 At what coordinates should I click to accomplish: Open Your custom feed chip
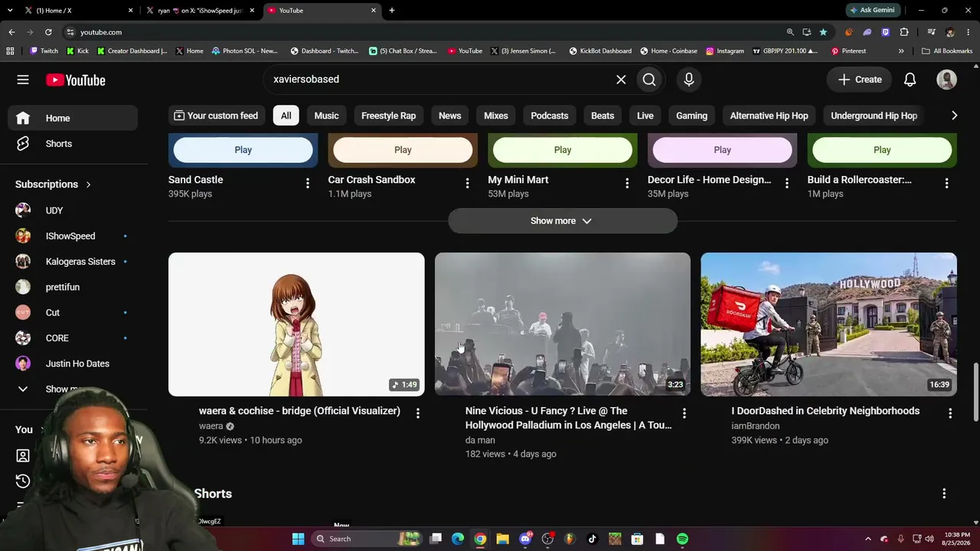tap(217, 116)
